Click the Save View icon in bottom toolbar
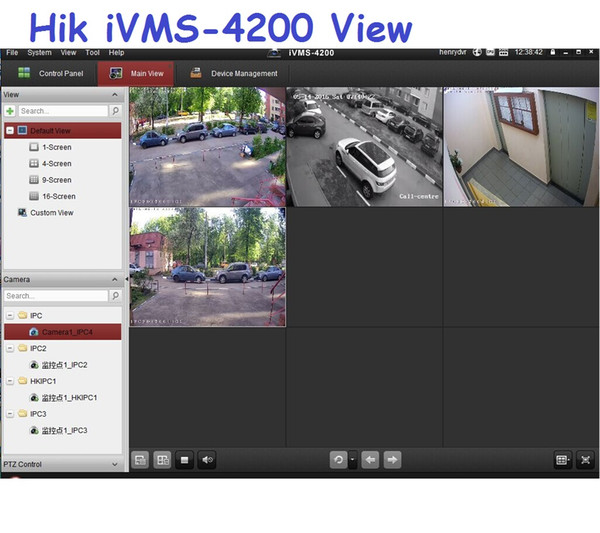600x533 pixels. tap(140, 460)
